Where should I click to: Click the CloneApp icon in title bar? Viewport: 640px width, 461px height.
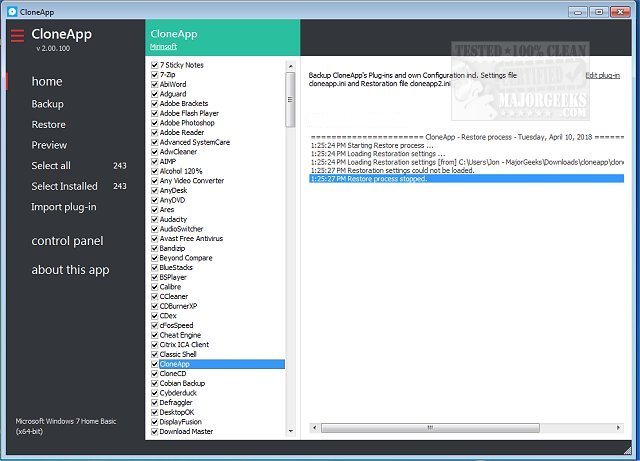[11, 11]
